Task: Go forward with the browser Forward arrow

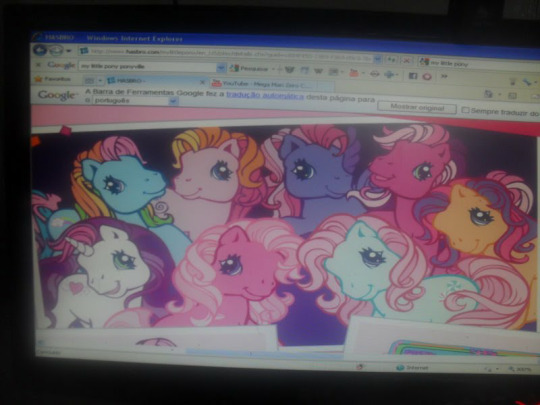Action: click(x=55, y=51)
